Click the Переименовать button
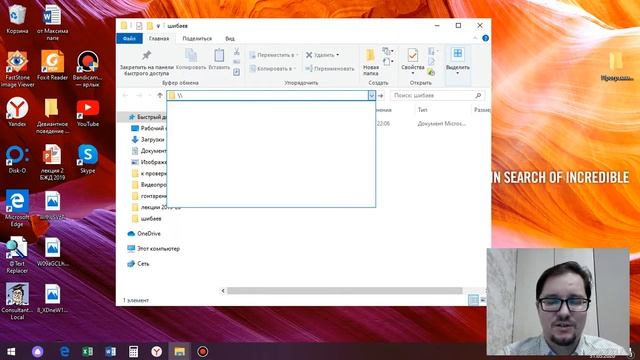Screen dimensions: 640x360 point(330,69)
